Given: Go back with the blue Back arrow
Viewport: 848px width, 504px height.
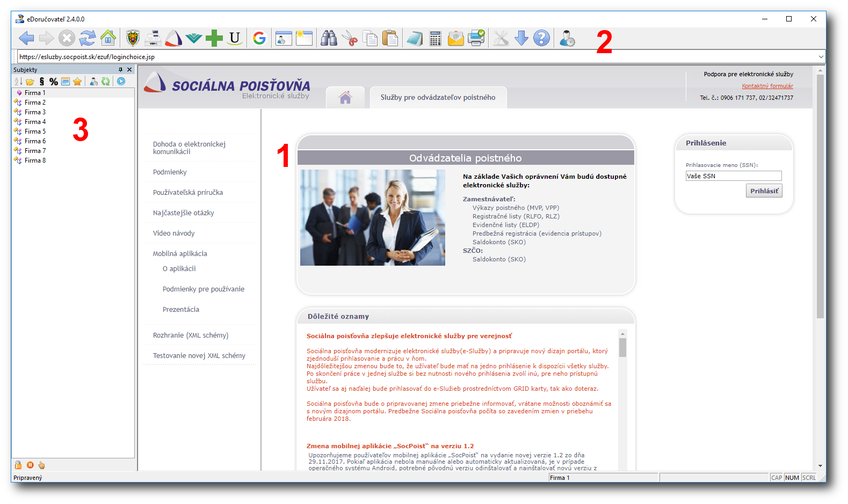Looking at the screenshot, I should tap(26, 38).
